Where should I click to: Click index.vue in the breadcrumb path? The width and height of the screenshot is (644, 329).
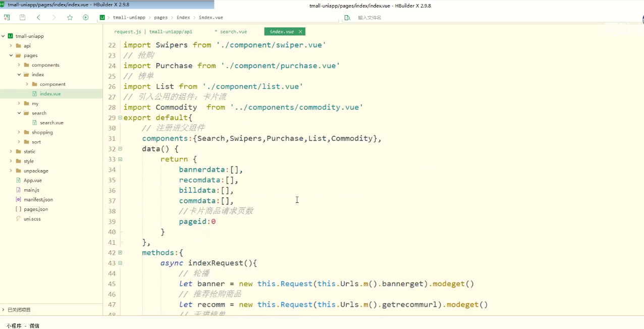tap(211, 17)
